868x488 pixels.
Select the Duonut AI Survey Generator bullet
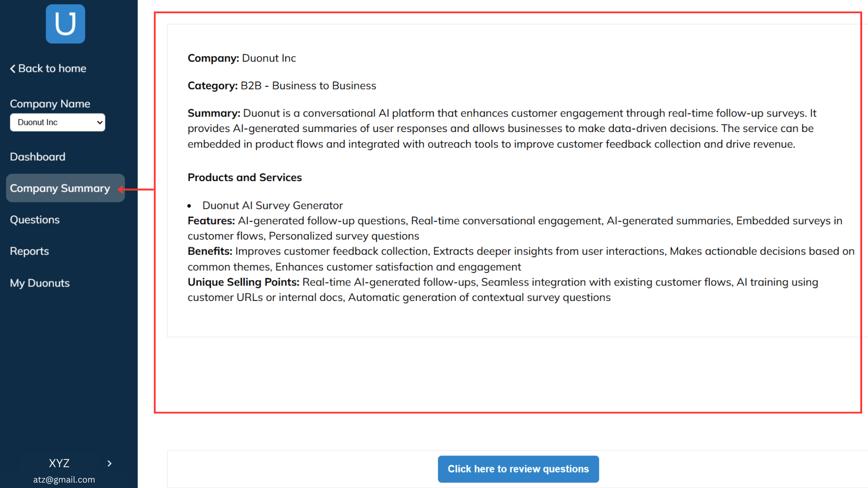273,206
